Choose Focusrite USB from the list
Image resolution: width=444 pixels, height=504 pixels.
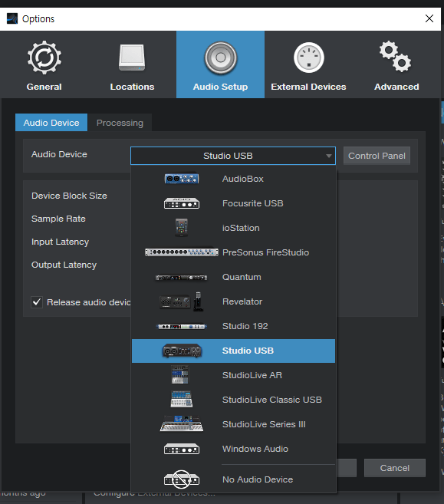pyautogui.click(x=233, y=203)
